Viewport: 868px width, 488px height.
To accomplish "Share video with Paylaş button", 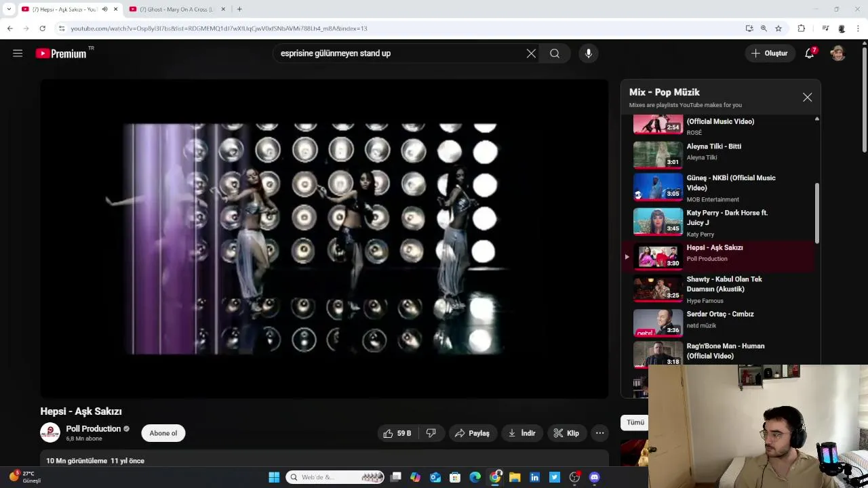I will (x=473, y=433).
